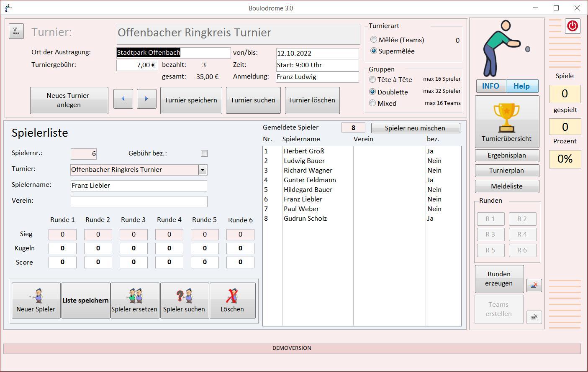The height and width of the screenshot is (372, 588).
Task: Click the Turnier speichern button
Action: tap(191, 100)
